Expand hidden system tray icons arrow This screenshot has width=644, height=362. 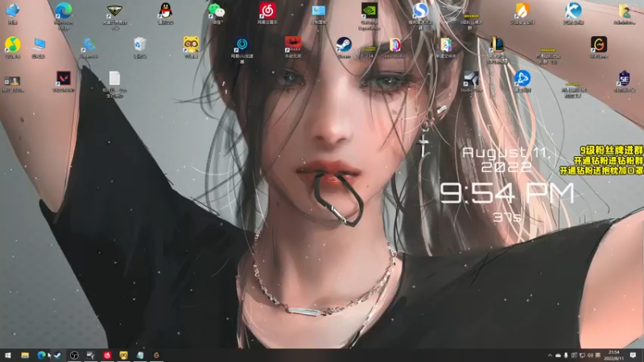pyautogui.click(x=550, y=355)
